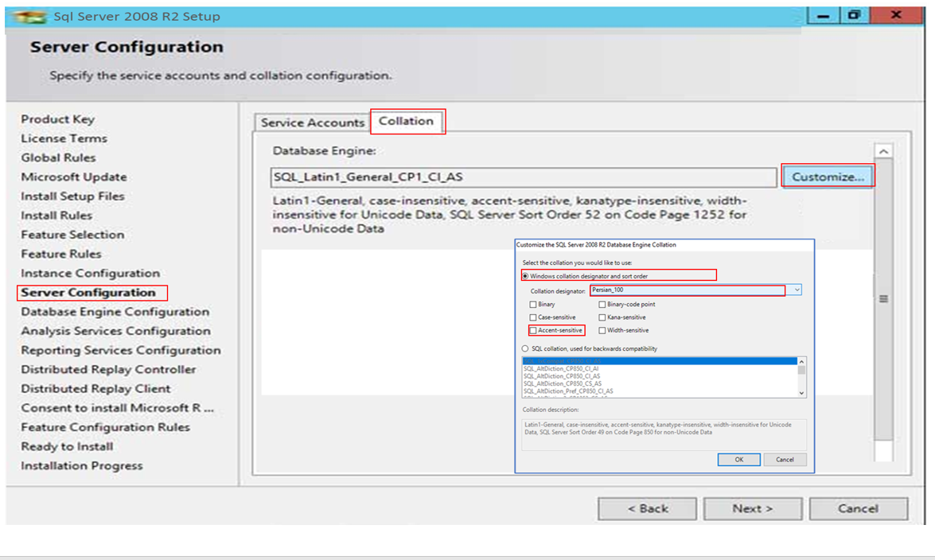This screenshot has width=935, height=560.
Task: Check the Accent-sensitive checkbox
Action: pyautogui.click(x=533, y=330)
